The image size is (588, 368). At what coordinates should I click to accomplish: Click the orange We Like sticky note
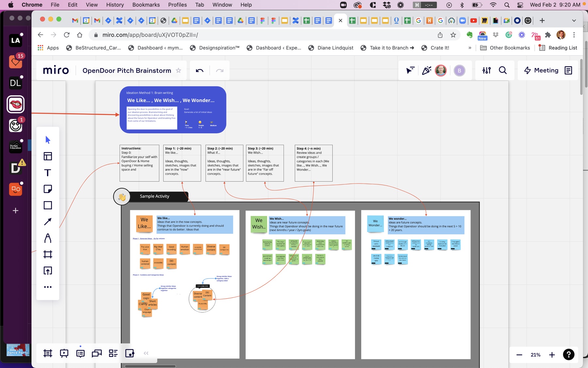coord(144,223)
